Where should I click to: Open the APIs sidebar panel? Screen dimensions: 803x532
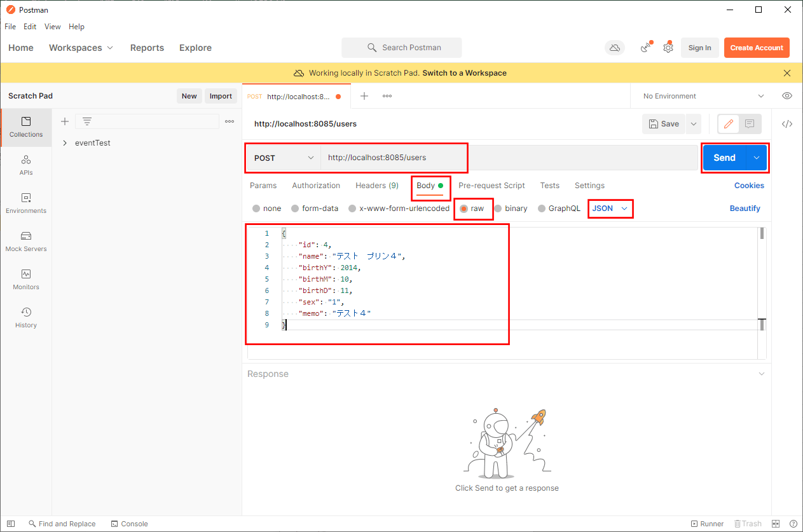coord(26,165)
